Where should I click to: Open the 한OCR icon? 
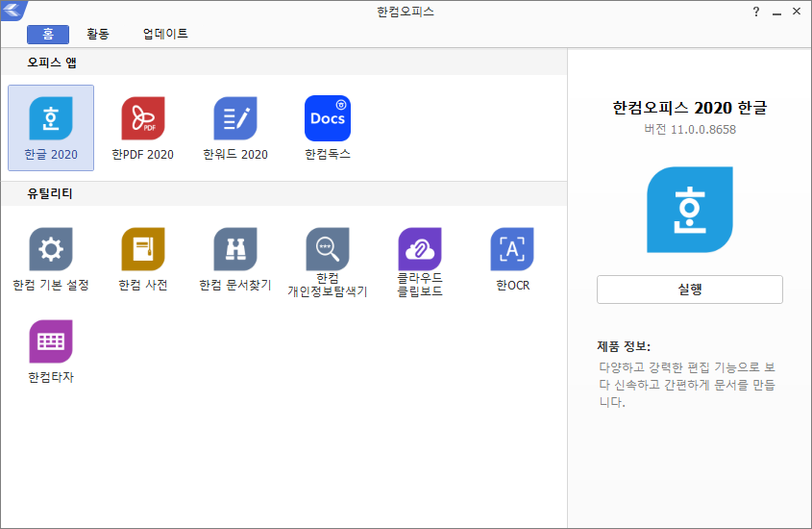[512, 249]
